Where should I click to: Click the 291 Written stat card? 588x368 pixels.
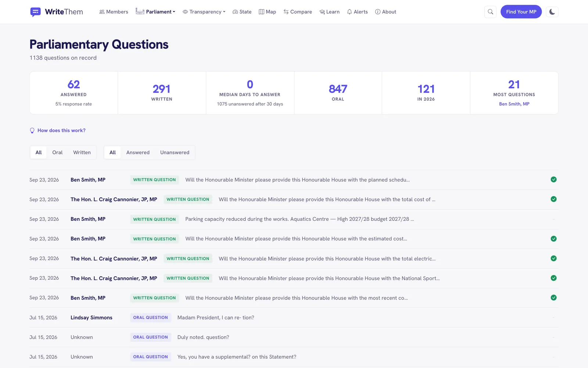tap(162, 93)
